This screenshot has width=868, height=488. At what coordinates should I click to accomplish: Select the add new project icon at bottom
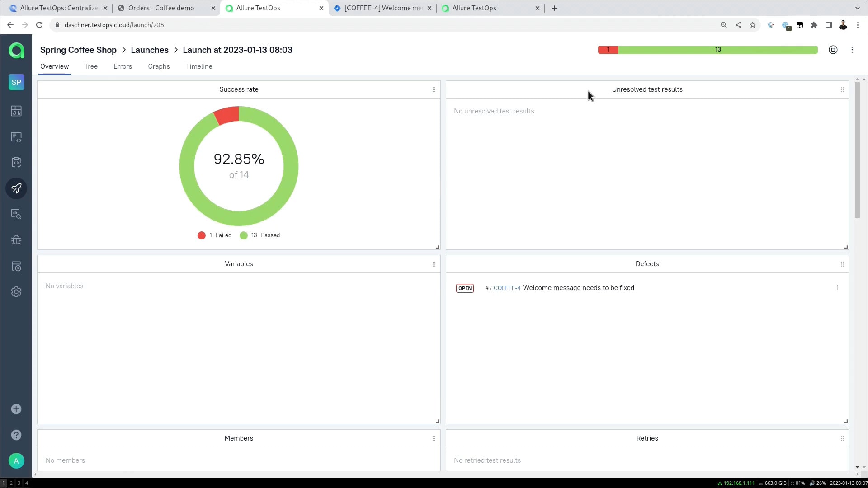coord(16,409)
